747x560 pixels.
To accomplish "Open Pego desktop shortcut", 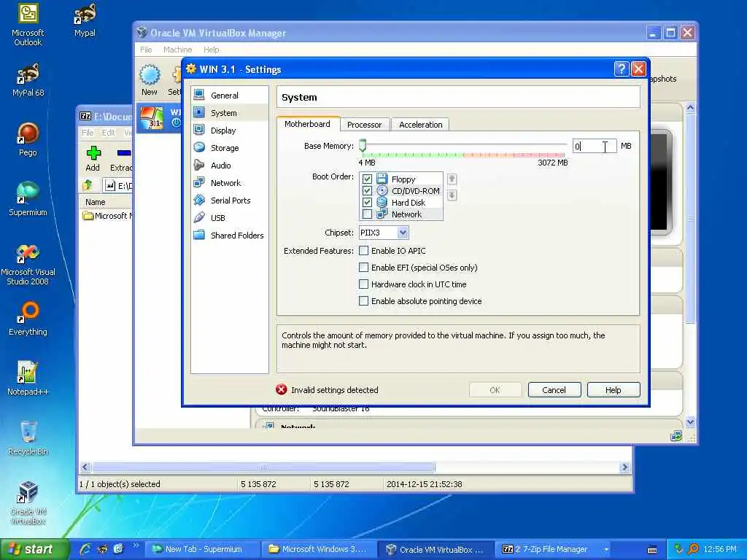I will [28, 139].
